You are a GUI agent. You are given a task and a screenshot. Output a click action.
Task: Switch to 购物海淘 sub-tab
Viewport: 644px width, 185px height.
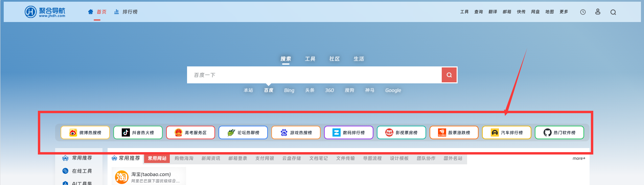[184, 158]
